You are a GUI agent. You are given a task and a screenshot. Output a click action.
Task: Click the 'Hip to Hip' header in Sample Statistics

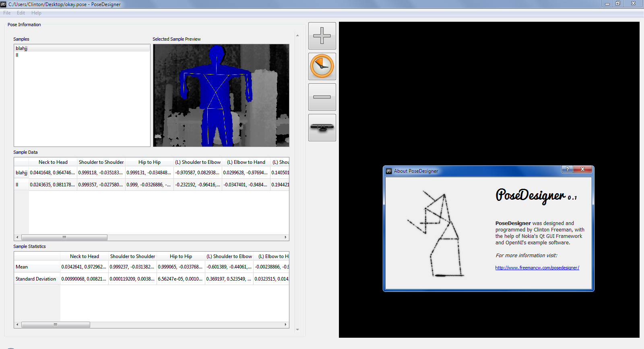(181, 256)
